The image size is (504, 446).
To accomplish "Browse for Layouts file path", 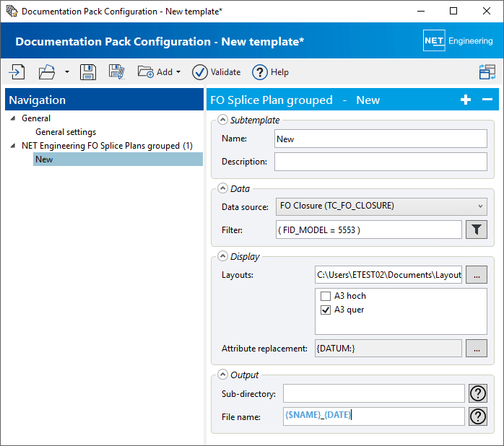I will click(x=477, y=275).
